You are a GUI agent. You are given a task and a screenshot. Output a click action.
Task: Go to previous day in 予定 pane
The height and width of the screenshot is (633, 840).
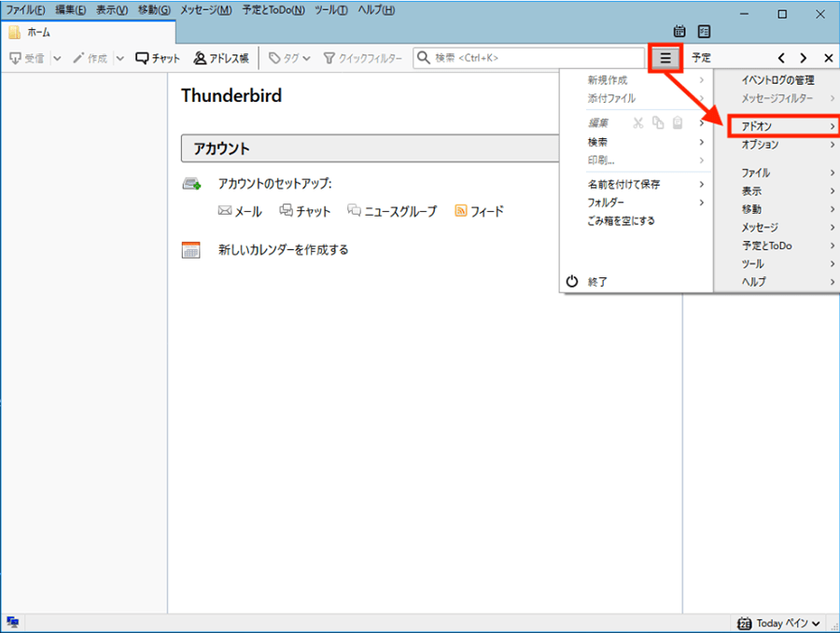781,58
